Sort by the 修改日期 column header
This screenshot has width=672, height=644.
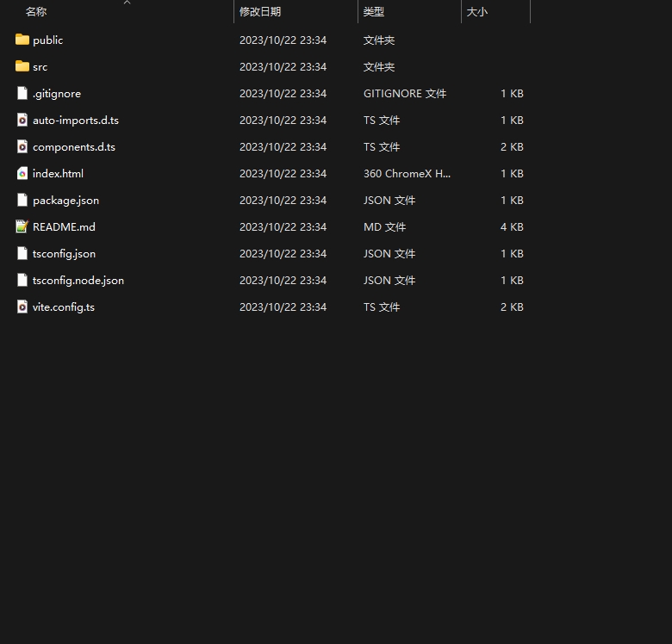[x=260, y=12]
